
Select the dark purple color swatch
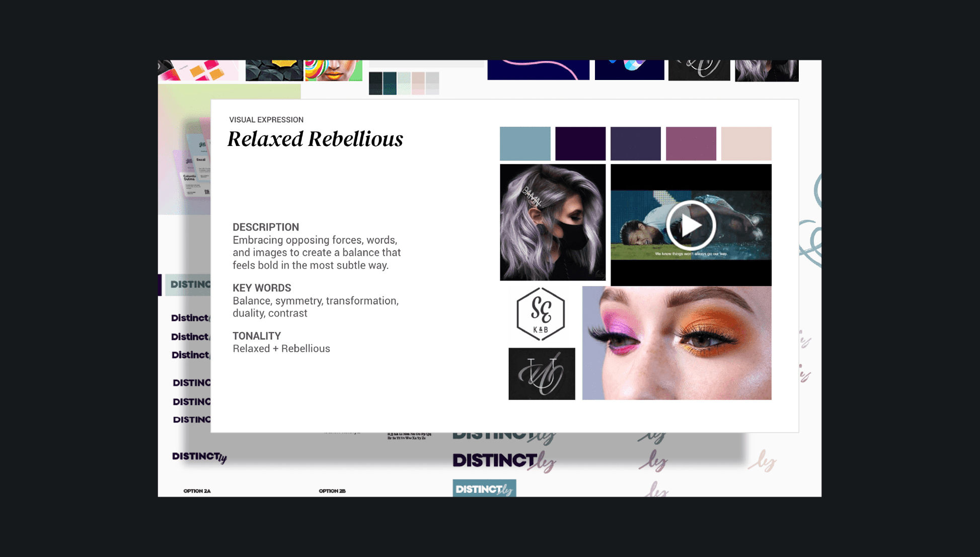[580, 144]
